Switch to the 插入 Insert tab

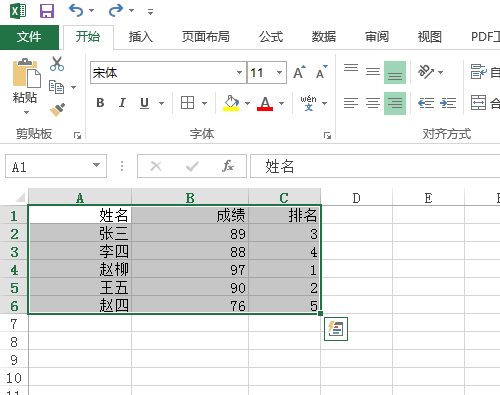(141, 37)
